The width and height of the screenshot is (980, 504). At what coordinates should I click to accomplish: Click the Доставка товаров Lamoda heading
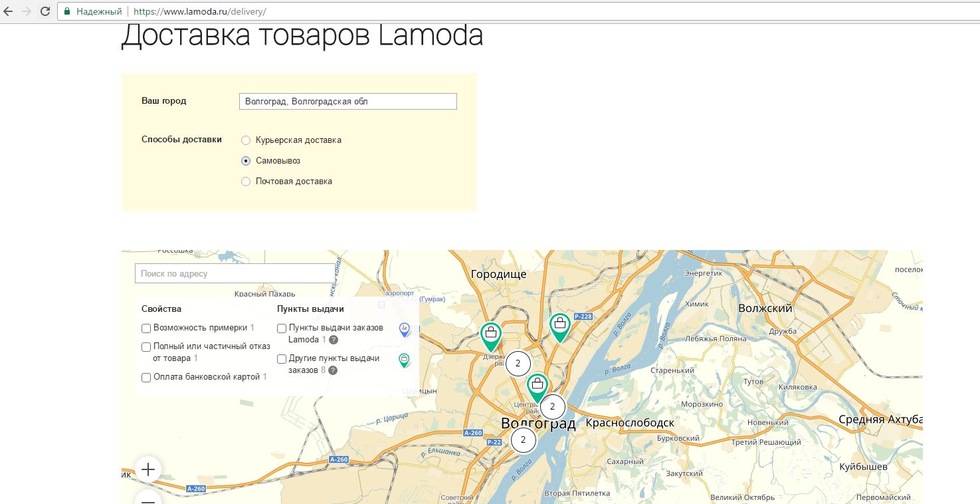point(302,36)
